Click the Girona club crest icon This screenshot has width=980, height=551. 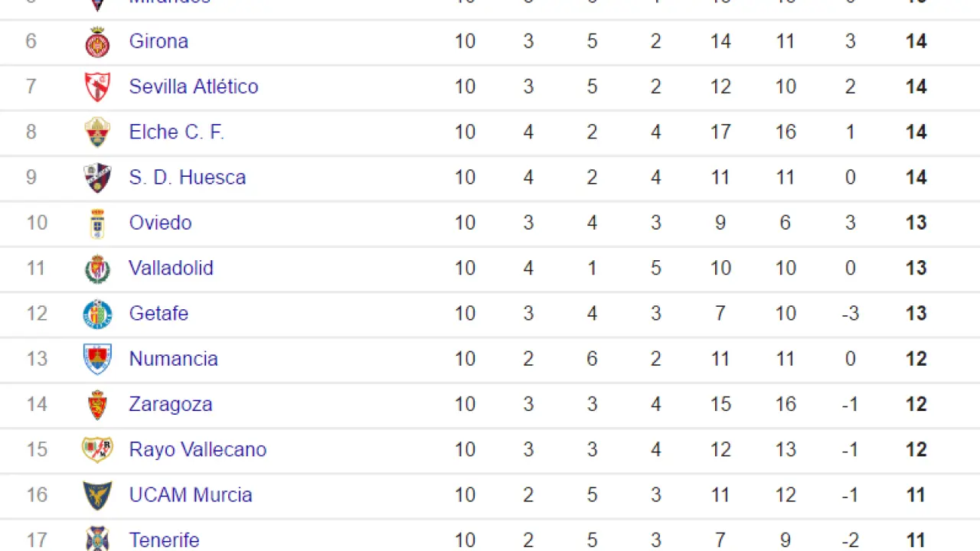97,41
